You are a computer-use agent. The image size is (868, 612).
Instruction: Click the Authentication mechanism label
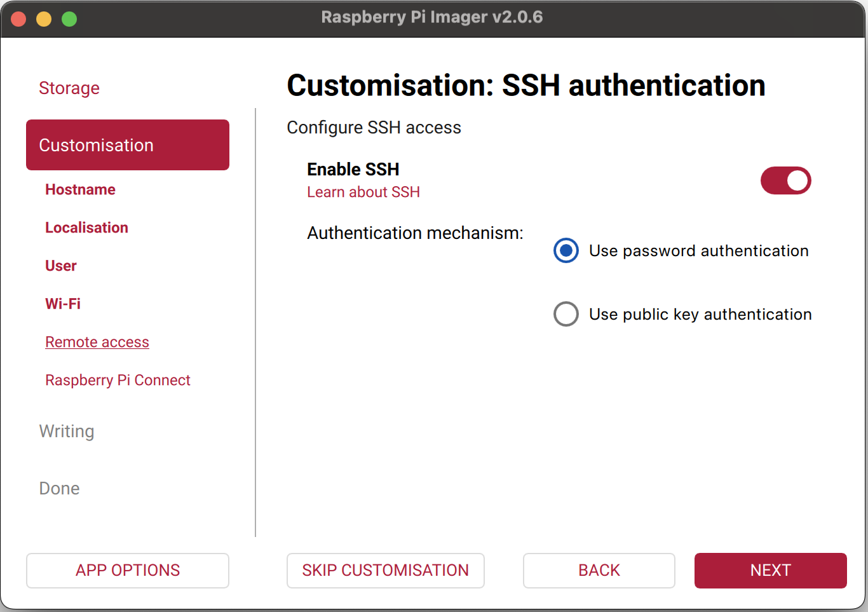(x=415, y=233)
